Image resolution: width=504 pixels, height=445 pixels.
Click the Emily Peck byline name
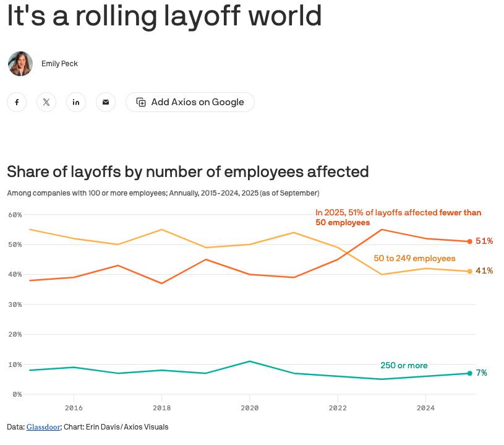tap(58, 64)
